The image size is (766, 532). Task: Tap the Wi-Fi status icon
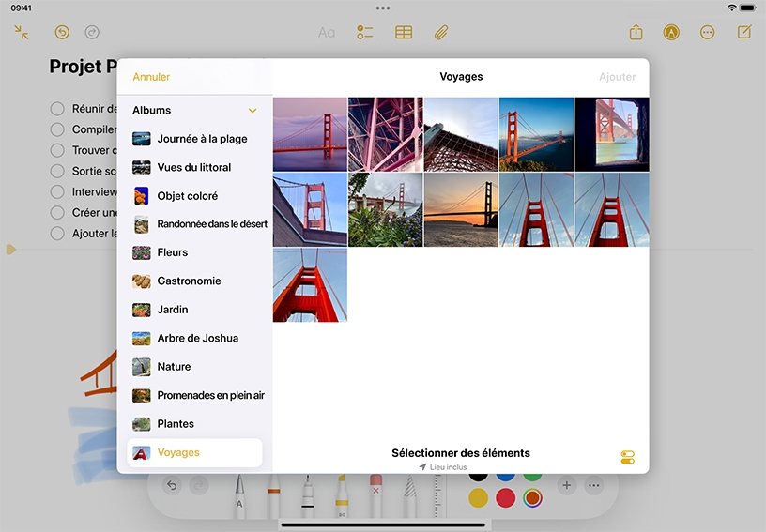click(731, 8)
